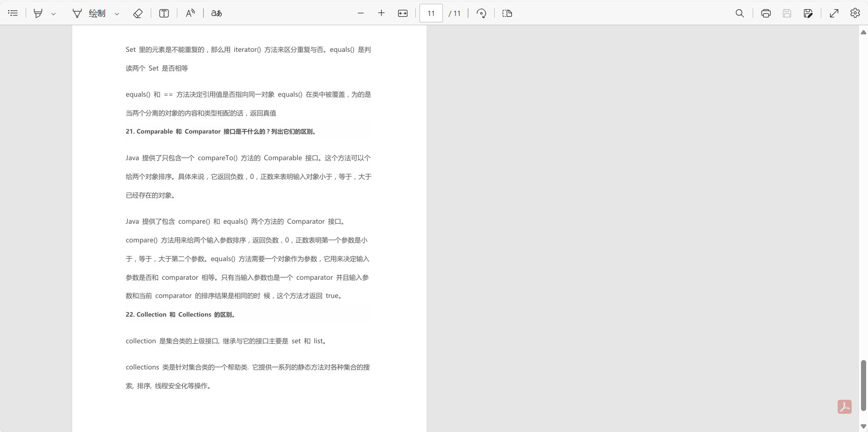868x432 pixels.
Task: Switch page view layout
Action: [507, 13]
